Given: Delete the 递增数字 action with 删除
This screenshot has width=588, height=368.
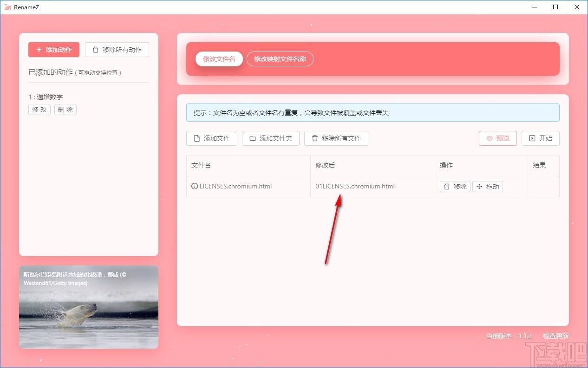Looking at the screenshot, I should click(x=65, y=110).
